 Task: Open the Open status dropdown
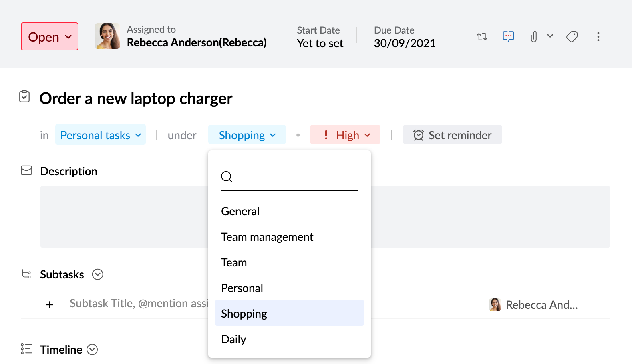point(50,37)
